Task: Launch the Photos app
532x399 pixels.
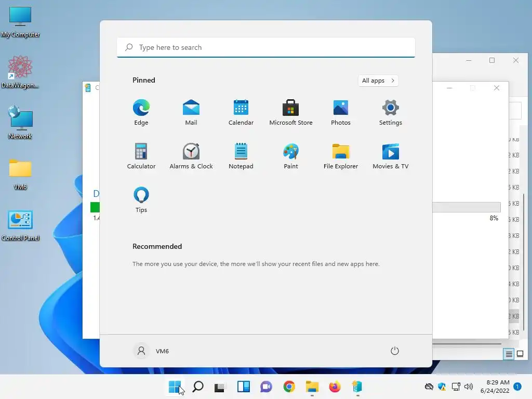Action: click(x=341, y=112)
